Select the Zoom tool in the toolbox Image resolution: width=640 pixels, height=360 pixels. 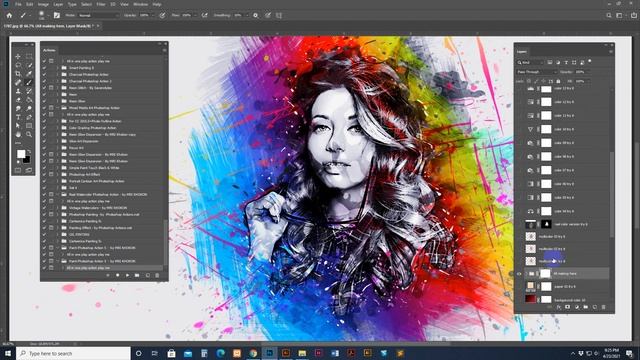(29, 134)
